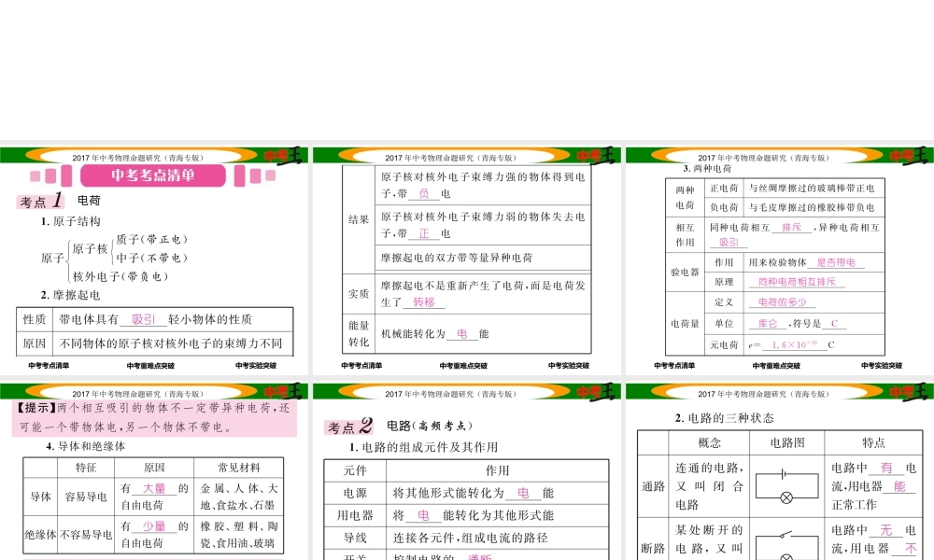Click the pink 中考考点清单 banner heading
Image resolution: width=934 pixels, height=560 pixels.
(153, 175)
